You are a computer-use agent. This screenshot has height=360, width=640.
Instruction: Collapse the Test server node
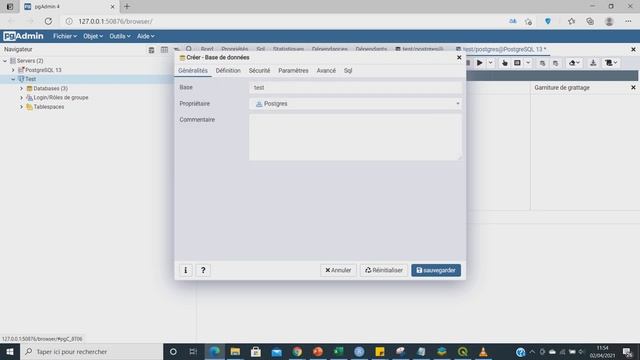(13, 79)
